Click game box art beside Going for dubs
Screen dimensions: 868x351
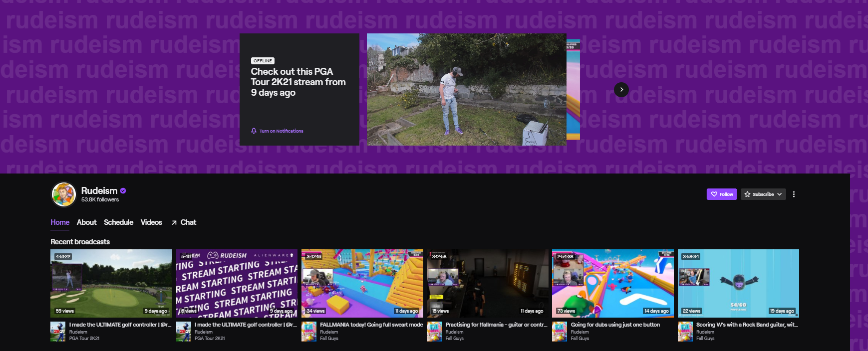point(559,332)
